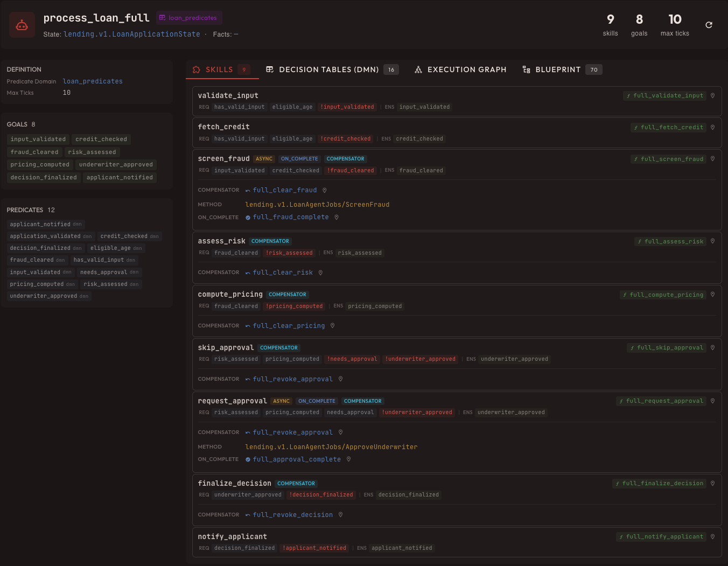The image size is (728, 566).
Task: Select the fraud_cleared goal chip
Action: pos(34,152)
